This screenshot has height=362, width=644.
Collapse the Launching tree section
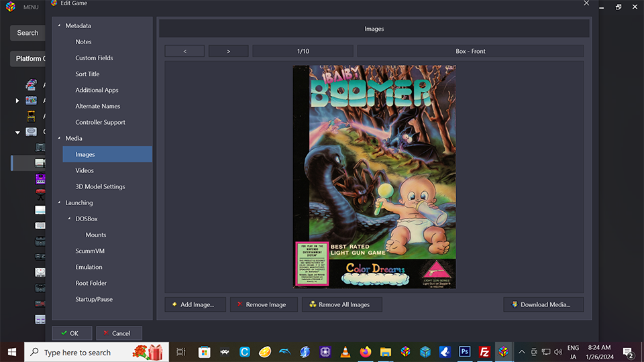60,202
